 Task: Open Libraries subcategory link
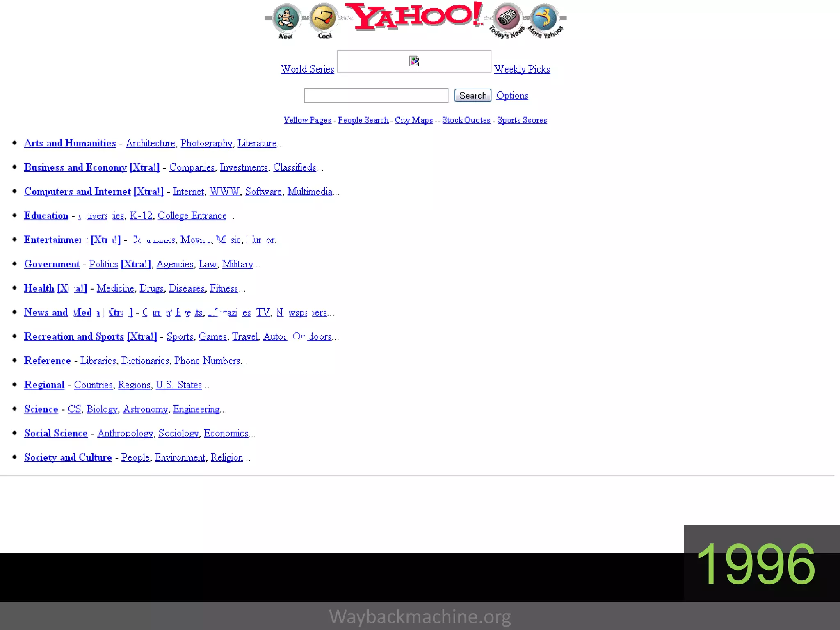tap(98, 361)
